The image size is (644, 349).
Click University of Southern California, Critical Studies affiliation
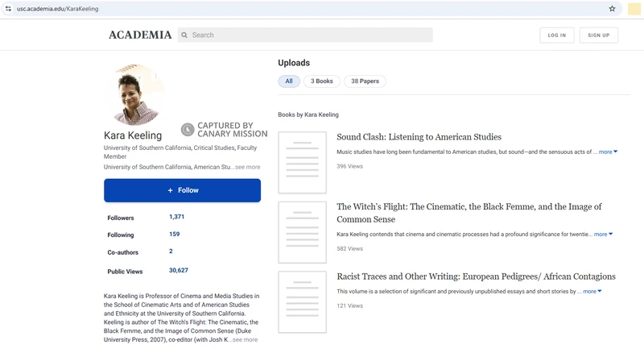(180, 152)
